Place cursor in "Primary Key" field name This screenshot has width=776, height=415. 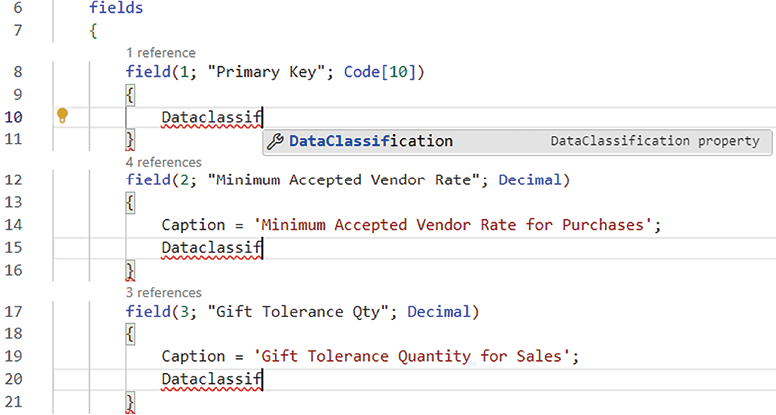point(268,72)
